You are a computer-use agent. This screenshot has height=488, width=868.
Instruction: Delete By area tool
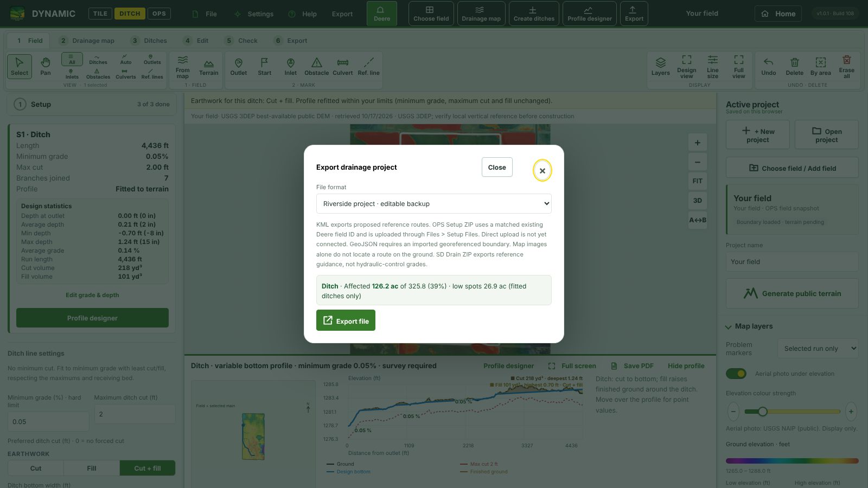tap(821, 66)
